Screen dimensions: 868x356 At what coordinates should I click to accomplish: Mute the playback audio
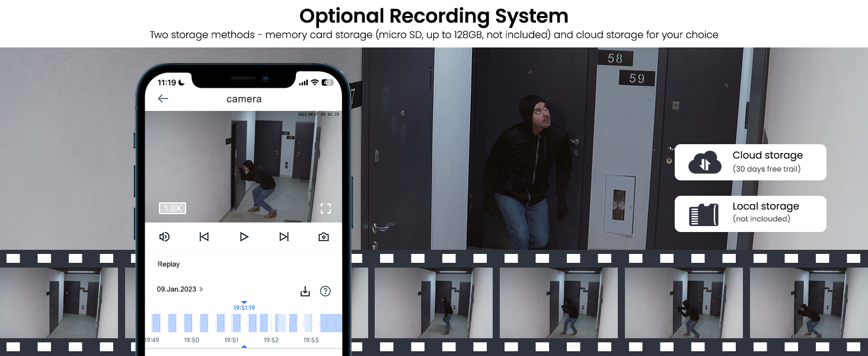(x=165, y=236)
